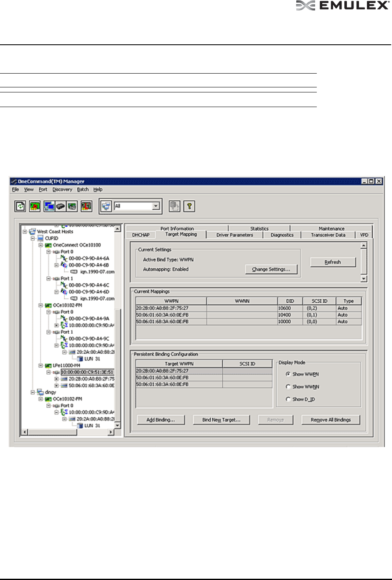Viewport: 392px width, 580px height.
Task: Click the Target WWPN column header
Action: [179, 364]
